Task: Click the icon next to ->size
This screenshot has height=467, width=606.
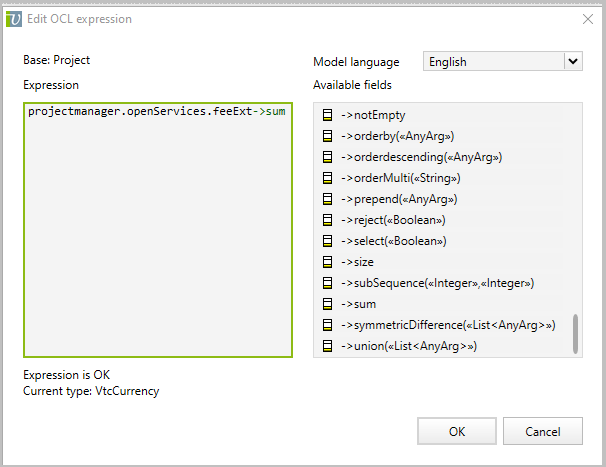Action: click(327, 262)
